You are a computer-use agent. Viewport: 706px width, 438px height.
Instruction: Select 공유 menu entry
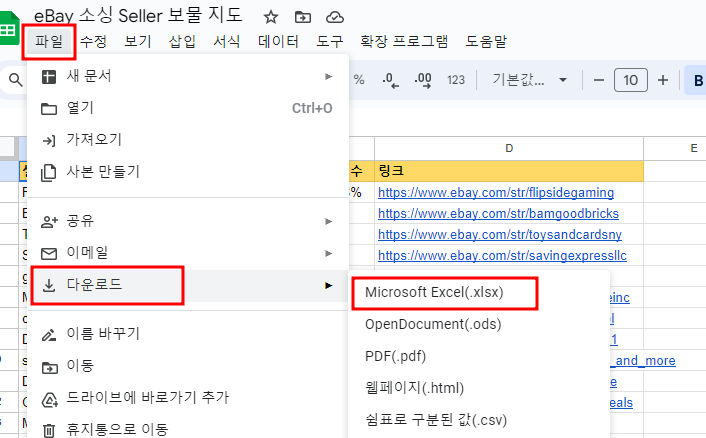tap(188, 221)
